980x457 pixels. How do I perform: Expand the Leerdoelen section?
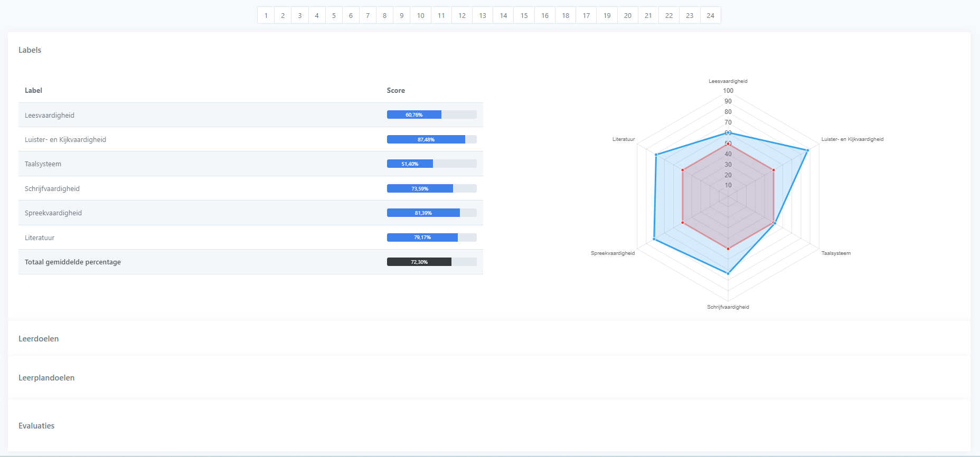pyautogui.click(x=39, y=339)
